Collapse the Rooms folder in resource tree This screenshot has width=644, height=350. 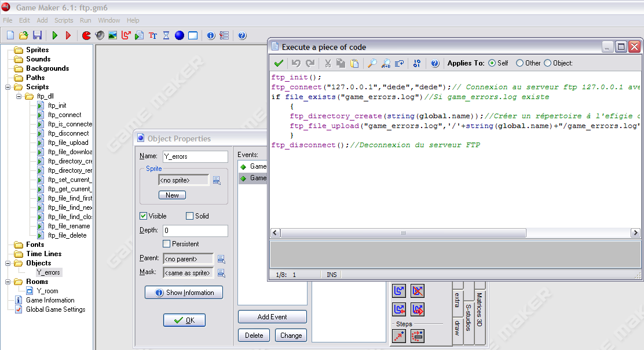click(8, 282)
